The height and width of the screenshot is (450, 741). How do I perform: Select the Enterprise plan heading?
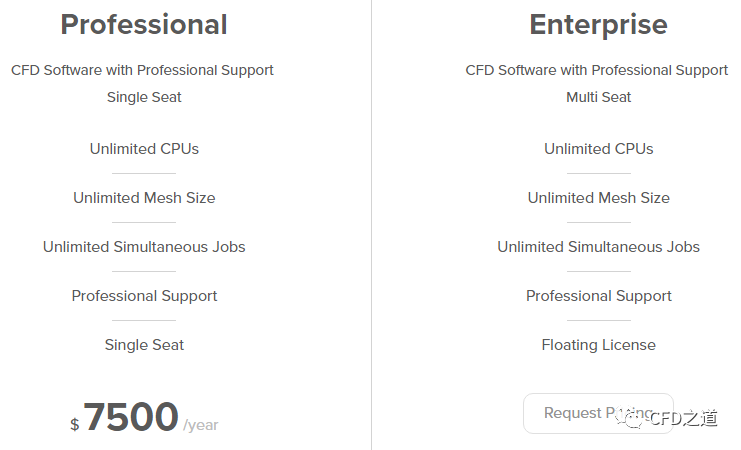point(598,24)
